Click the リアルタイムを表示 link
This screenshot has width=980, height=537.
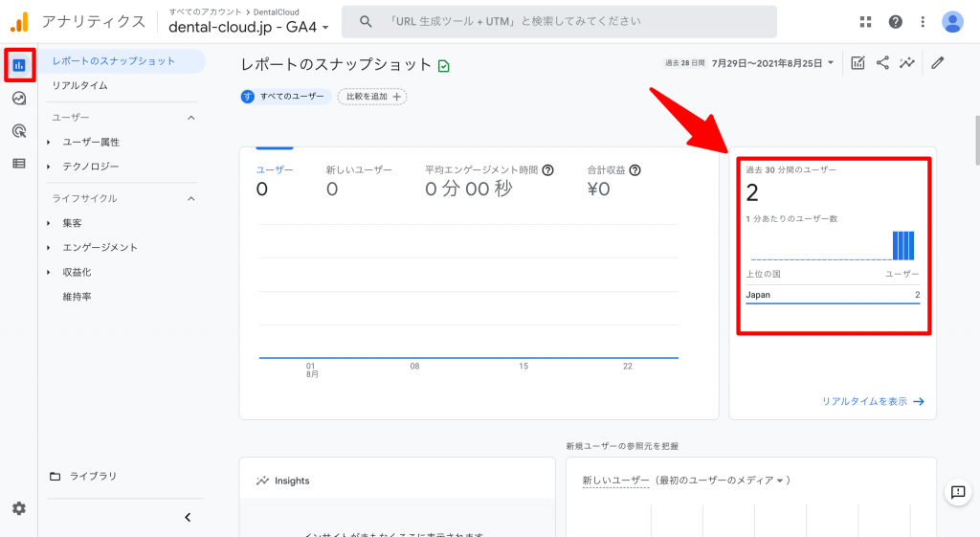tap(873, 401)
